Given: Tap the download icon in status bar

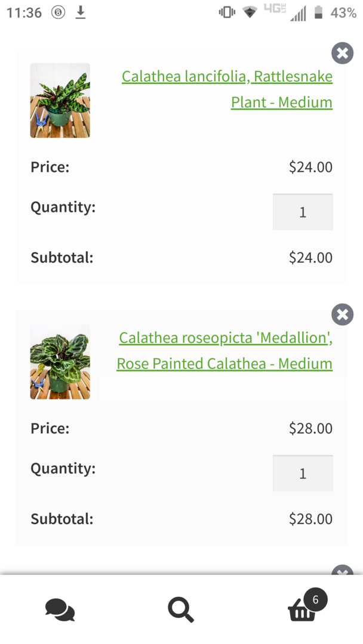Looking at the screenshot, I should pos(81,13).
